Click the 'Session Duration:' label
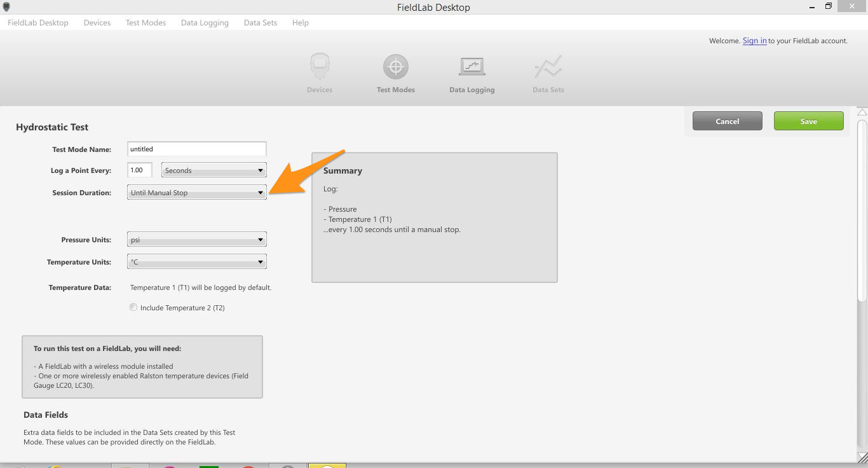This screenshot has height=468, width=868. [81, 193]
